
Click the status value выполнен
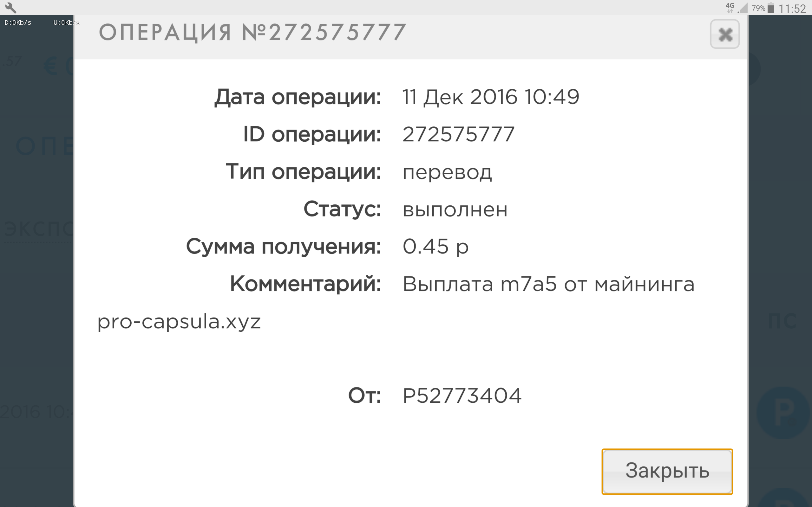tap(455, 209)
